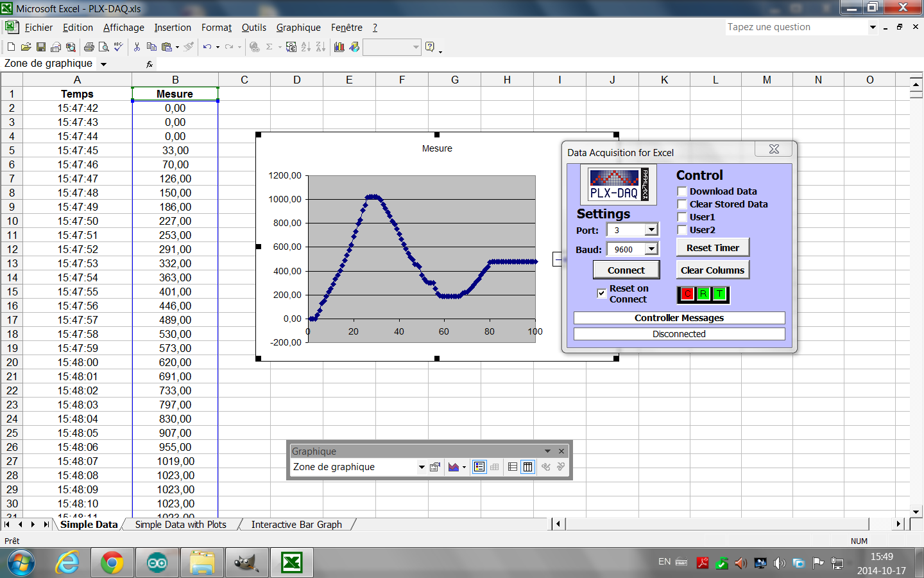Open the file explorer folder on the taskbar
The height and width of the screenshot is (578, 924).
pyautogui.click(x=202, y=563)
